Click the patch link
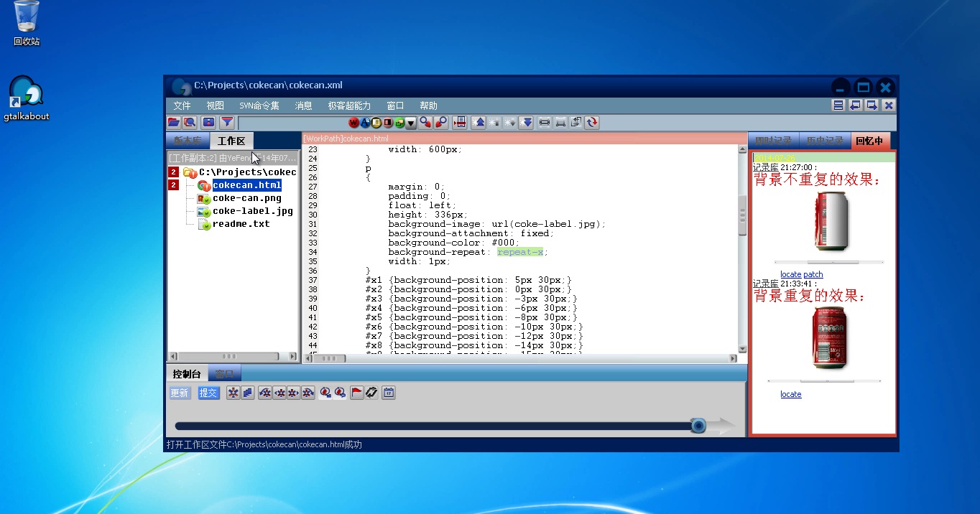980x514 pixels. pyautogui.click(x=813, y=274)
